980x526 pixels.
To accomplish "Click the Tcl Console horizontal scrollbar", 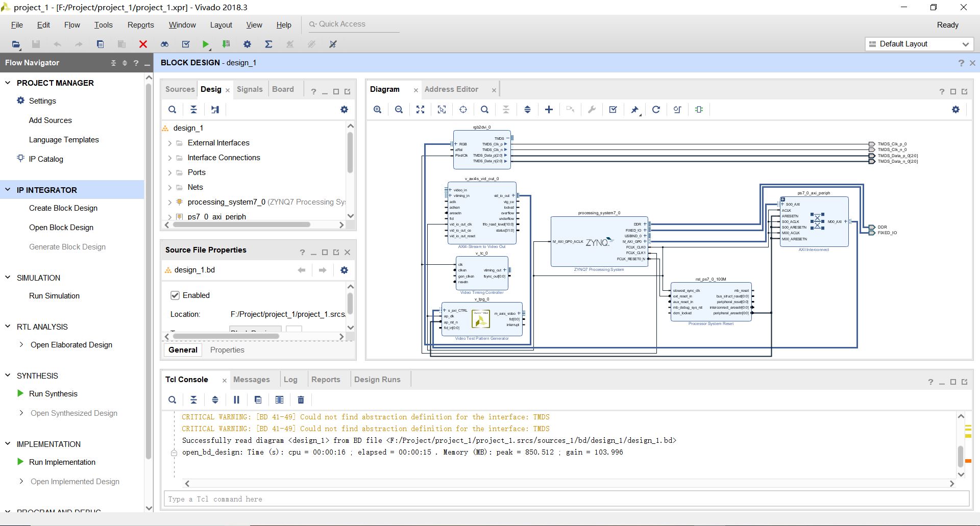I will (569, 484).
